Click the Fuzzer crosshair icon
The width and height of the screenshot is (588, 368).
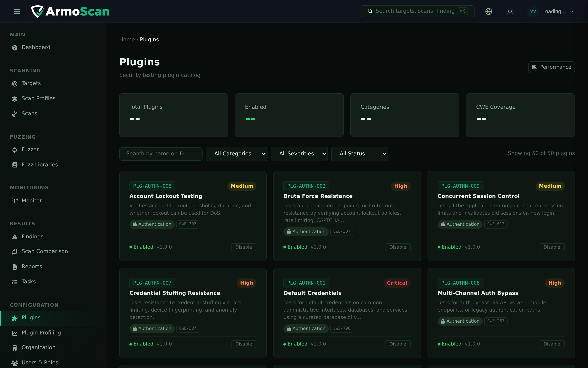(14, 150)
